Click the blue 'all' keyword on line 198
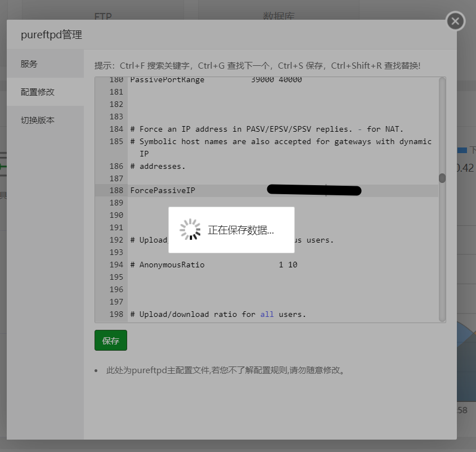 (267, 315)
